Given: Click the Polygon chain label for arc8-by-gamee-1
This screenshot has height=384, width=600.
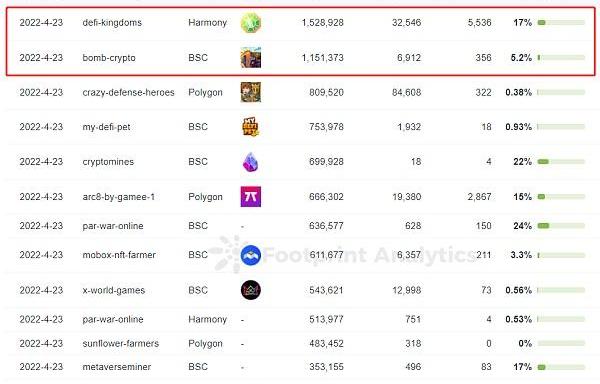Looking at the screenshot, I should (x=205, y=197).
